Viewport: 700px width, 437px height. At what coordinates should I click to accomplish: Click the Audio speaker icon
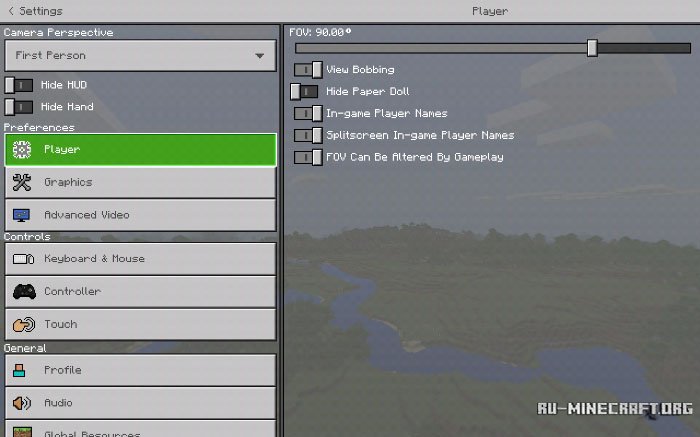pyautogui.click(x=22, y=403)
